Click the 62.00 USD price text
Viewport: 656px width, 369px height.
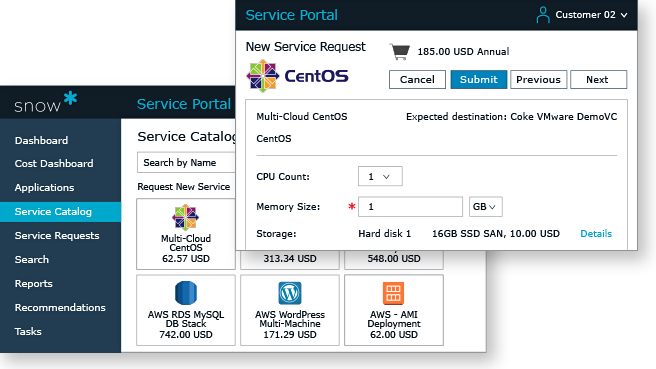[x=394, y=335]
